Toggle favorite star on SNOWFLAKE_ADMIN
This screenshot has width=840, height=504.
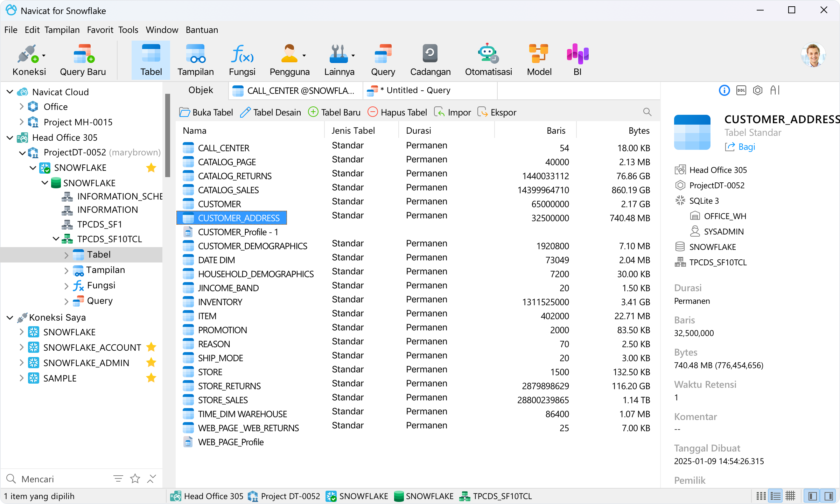click(x=151, y=363)
